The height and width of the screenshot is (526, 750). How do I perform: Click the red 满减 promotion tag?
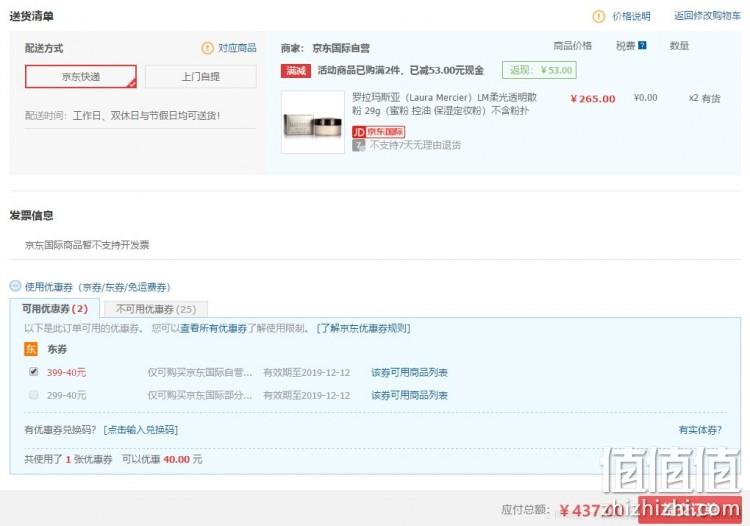296,71
